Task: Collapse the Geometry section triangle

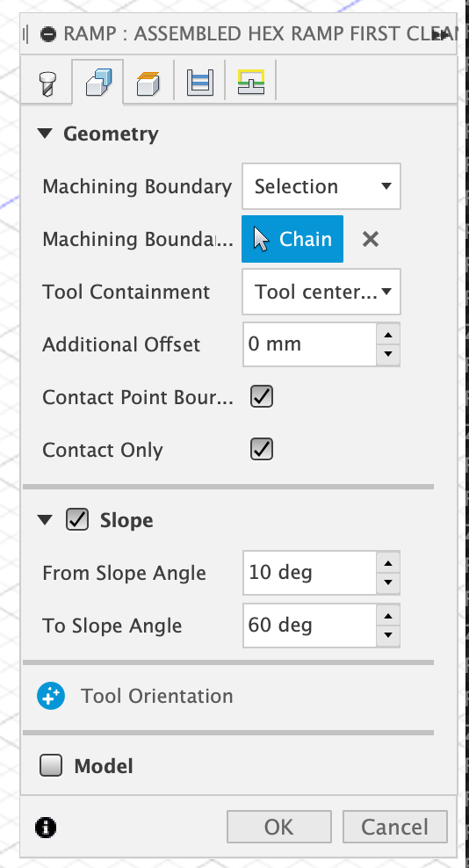Action: click(x=45, y=134)
